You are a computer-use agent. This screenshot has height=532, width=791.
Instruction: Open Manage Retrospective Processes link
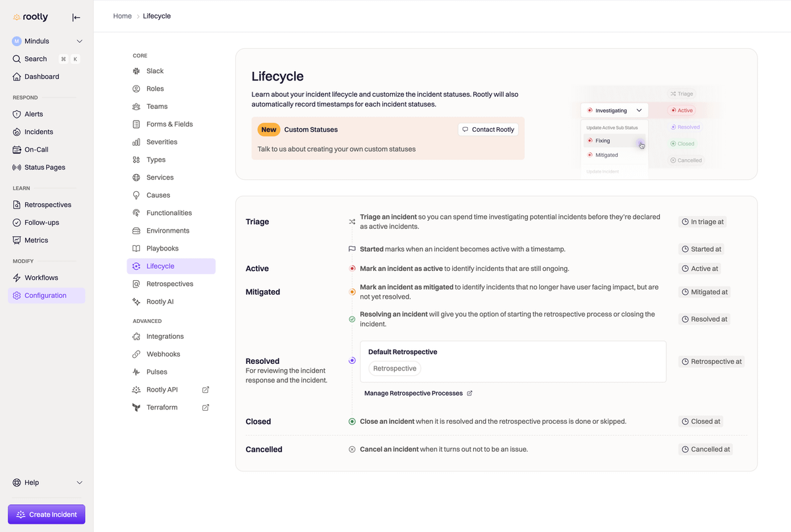coord(419,394)
